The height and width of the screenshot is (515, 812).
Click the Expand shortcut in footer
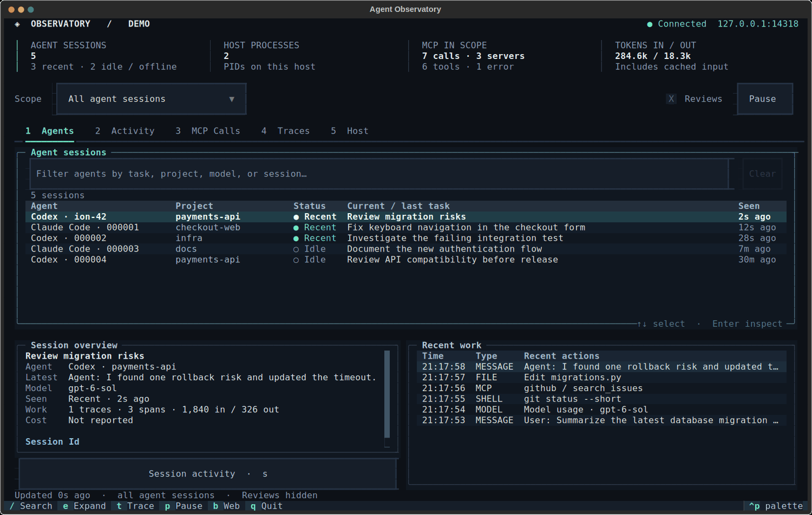(84, 506)
